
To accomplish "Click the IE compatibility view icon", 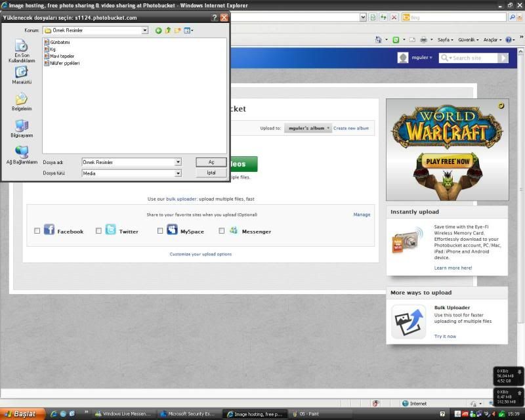I will click(373, 18).
